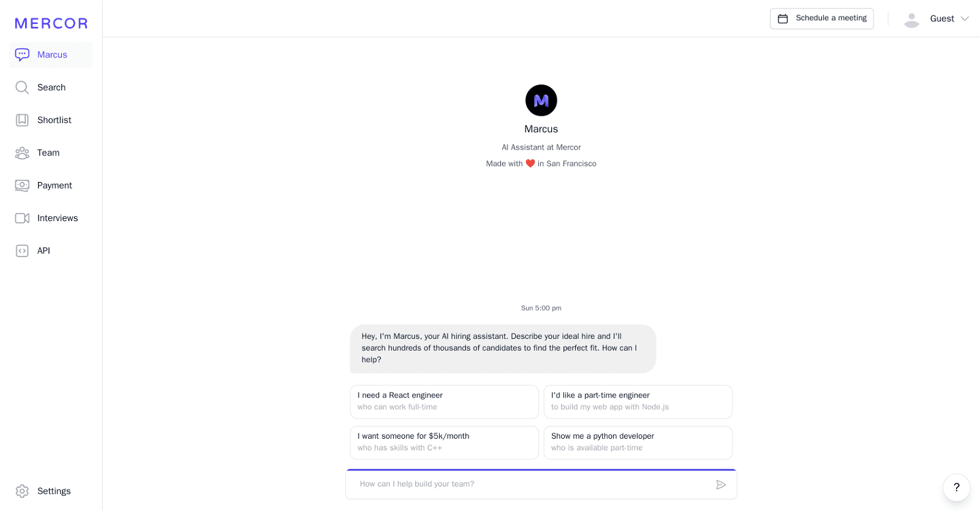Pick the "$5k/month" C++ suggestion

pos(444,442)
